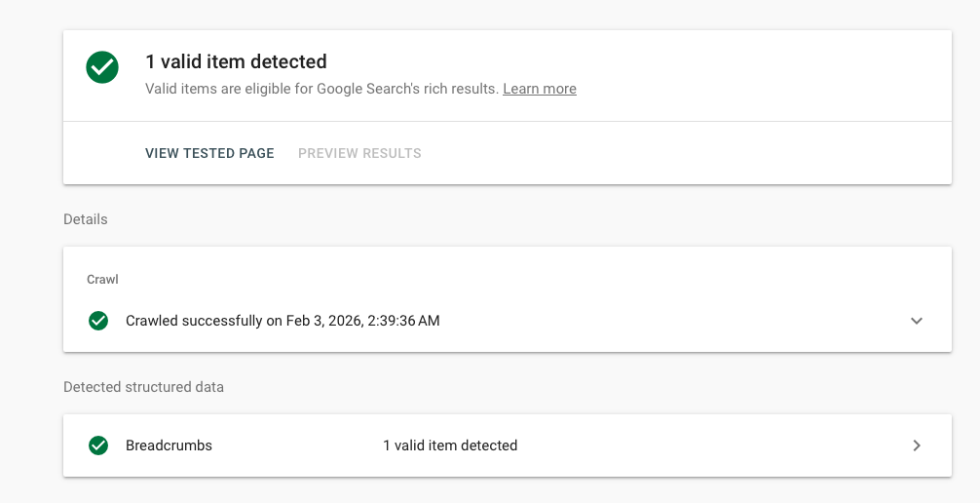980x503 pixels.
Task: Click the Detected structured data heading
Action: [x=143, y=387]
